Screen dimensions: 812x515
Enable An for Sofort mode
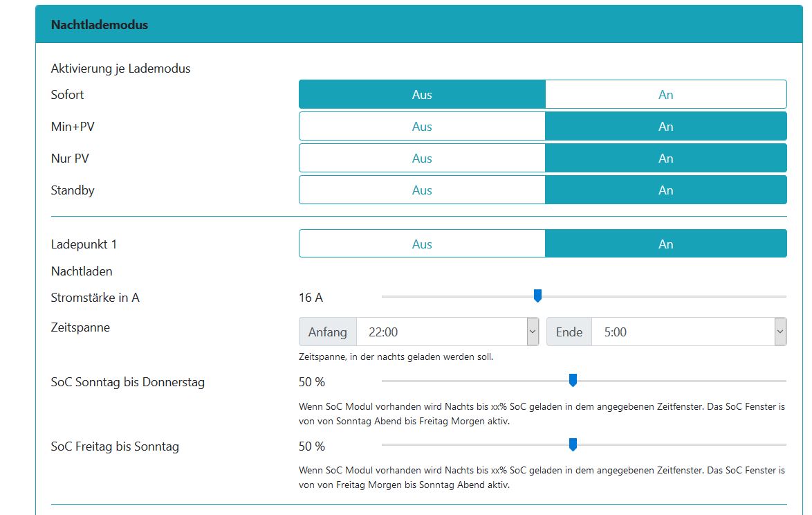[665, 95]
